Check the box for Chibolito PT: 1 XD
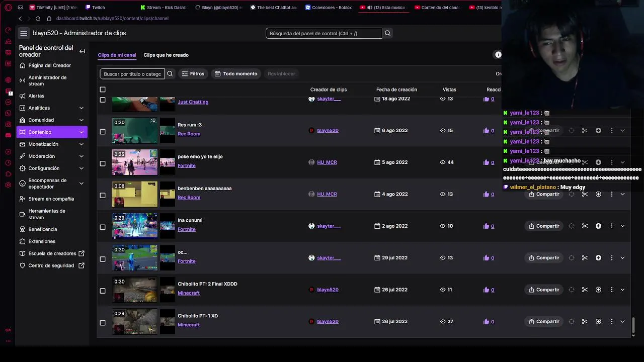The width and height of the screenshot is (644, 362). pos(103,323)
